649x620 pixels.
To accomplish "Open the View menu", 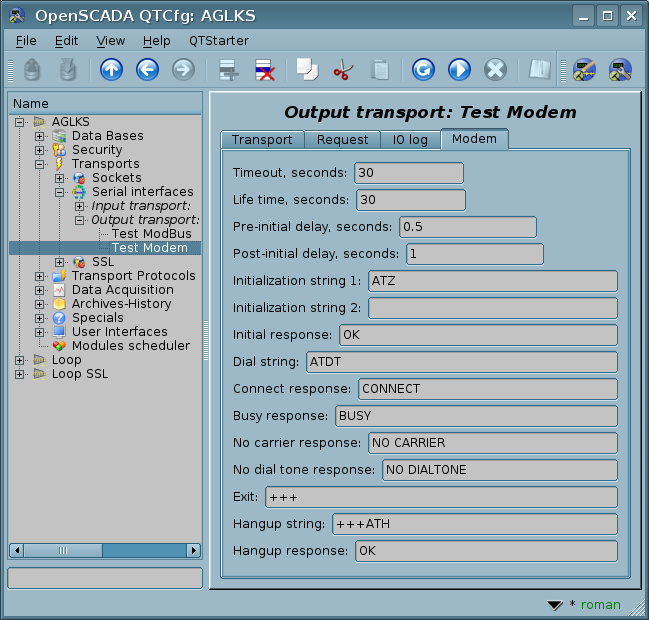I will pyautogui.click(x=111, y=41).
